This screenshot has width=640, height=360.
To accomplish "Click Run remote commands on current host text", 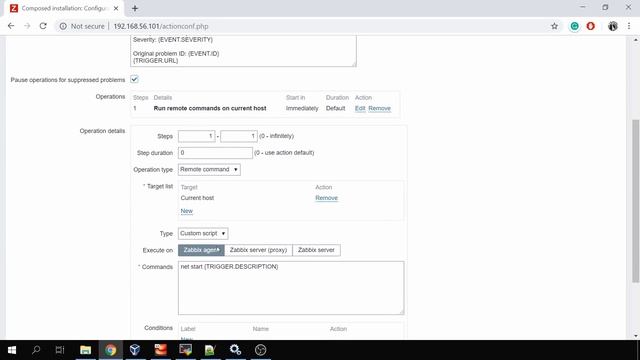I will pyautogui.click(x=210, y=108).
